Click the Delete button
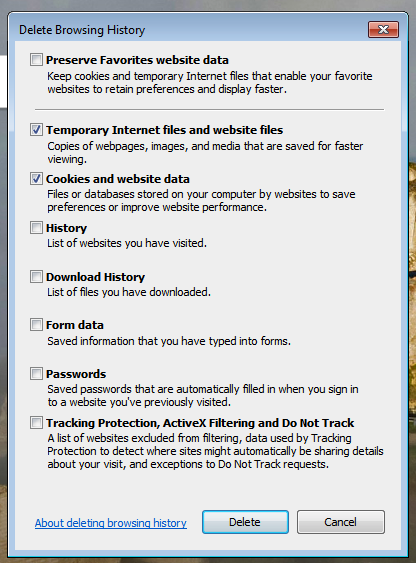Viewport: 416px width, 563px height. click(x=245, y=522)
